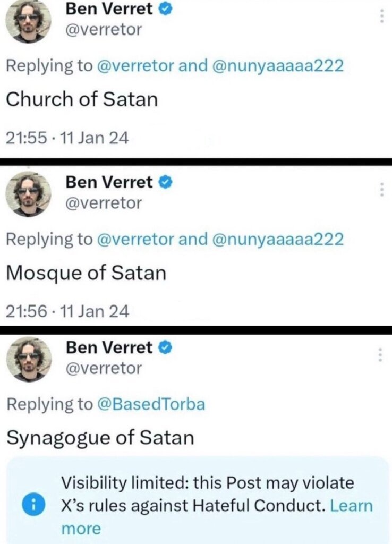Open more options on Mosque of Satan post
Image resolution: width=392 pixels, height=544 pixels.
coord(381,189)
